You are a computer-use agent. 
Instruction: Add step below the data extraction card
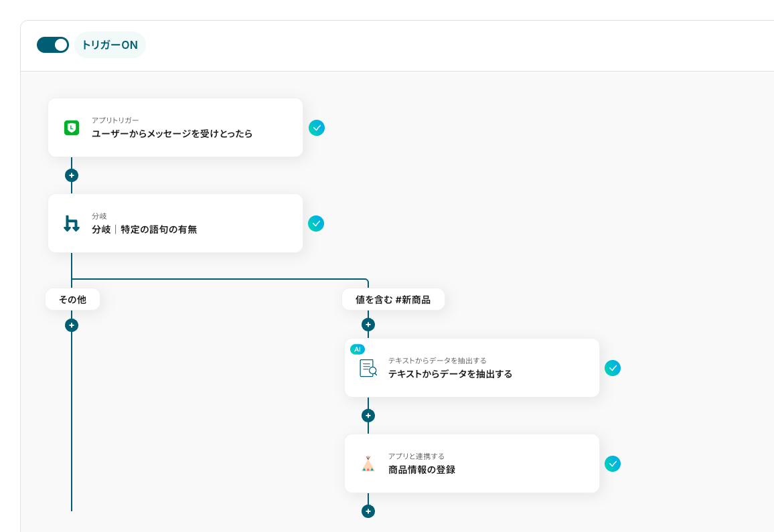tap(368, 416)
